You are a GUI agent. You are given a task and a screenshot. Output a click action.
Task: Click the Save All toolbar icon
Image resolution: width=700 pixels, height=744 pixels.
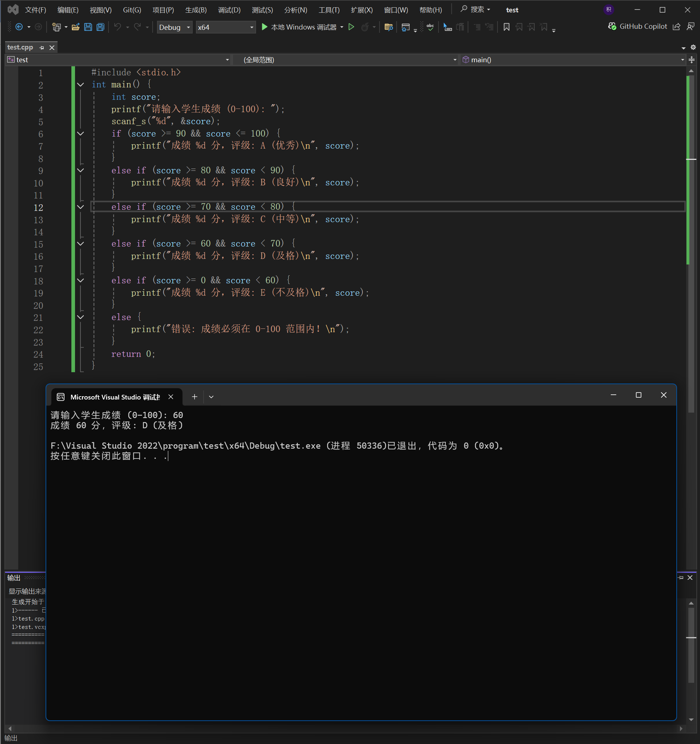[x=100, y=27]
